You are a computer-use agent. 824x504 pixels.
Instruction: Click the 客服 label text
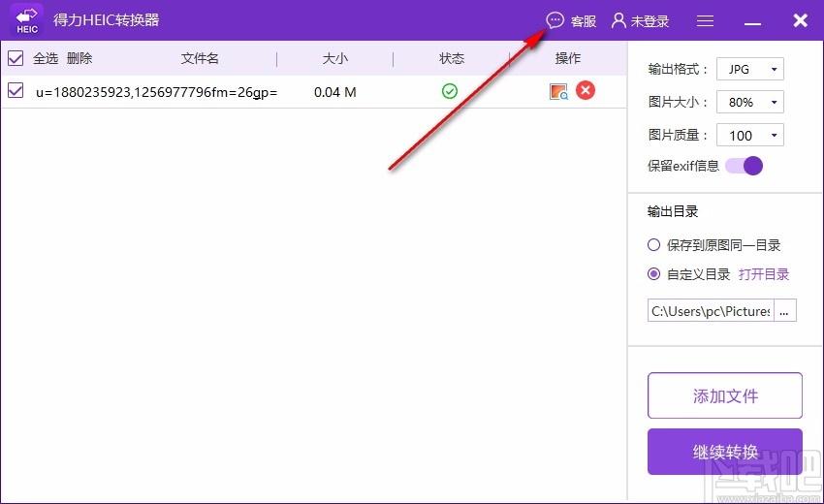pos(584,21)
